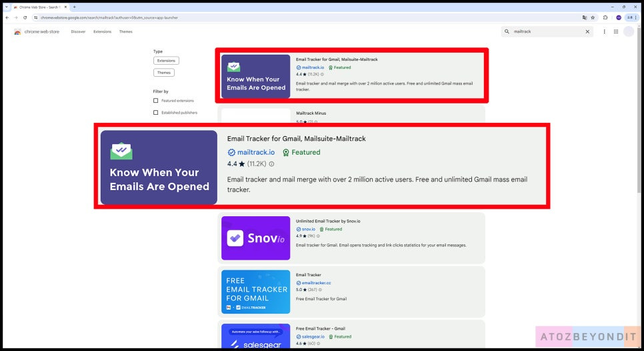Click the verified badge beside snov.io
The height and width of the screenshot is (351, 644).
click(299, 230)
